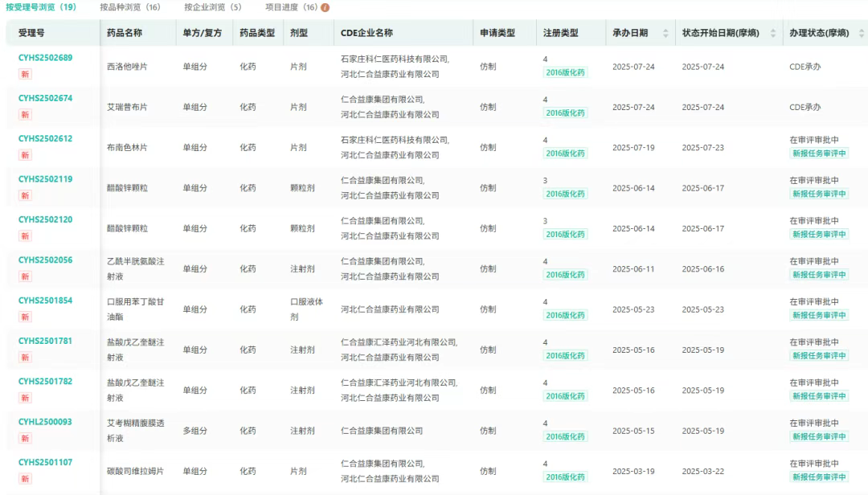Click the 新 badge under CYHS2502120
The image size is (868, 495).
pos(25,236)
